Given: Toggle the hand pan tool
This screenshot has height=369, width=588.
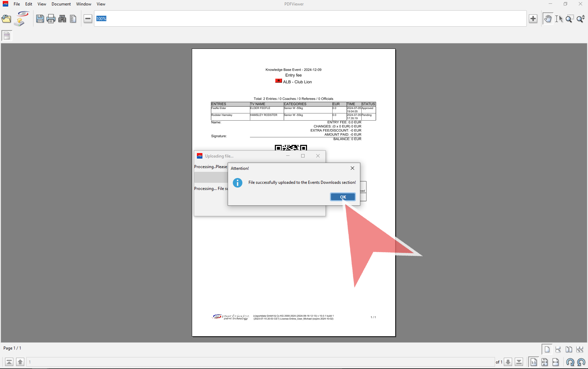Looking at the screenshot, I should point(548,19).
